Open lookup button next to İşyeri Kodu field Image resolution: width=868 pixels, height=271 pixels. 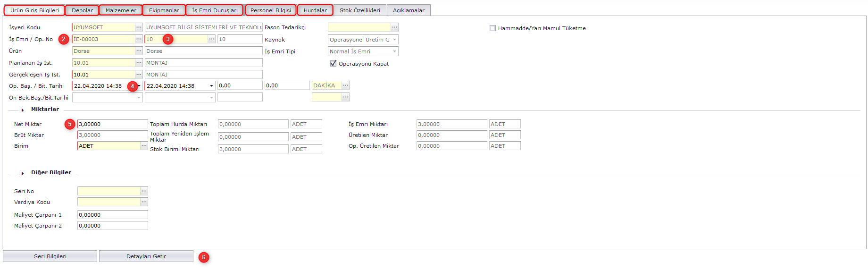pos(139,27)
